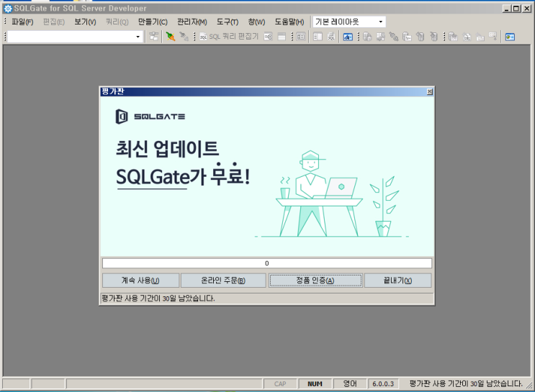Click the main status bar trial-period message
The width and height of the screenshot is (535, 392).
(x=466, y=384)
